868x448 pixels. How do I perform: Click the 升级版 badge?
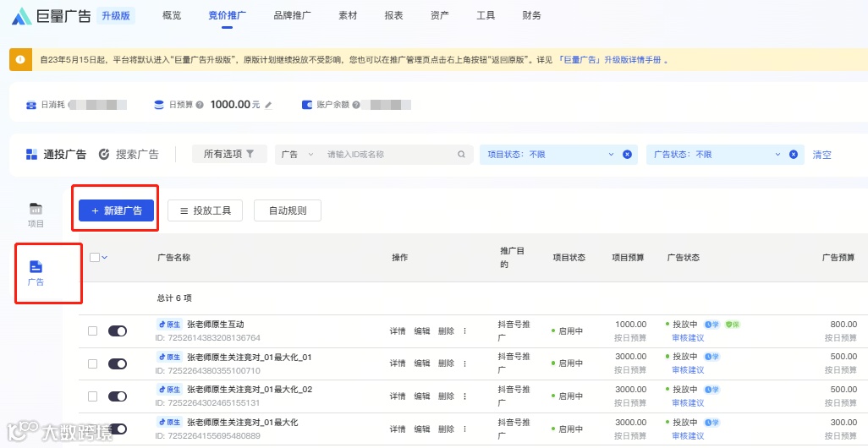click(x=116, y=16)
